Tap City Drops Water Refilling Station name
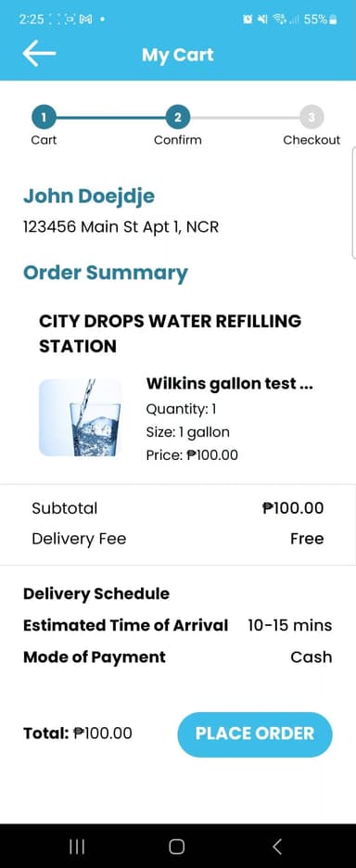The width and height of the screenshot is (356, 868). coord(171,334)
